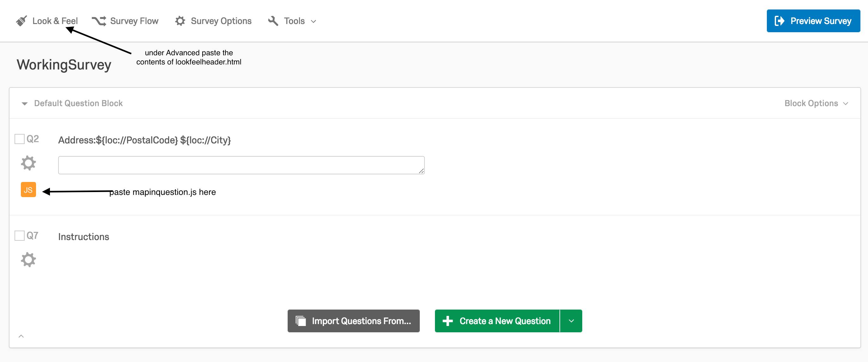Click the green plus icon for a new question
The height and width of the screenshot is (362, 868).
[448, 321]
